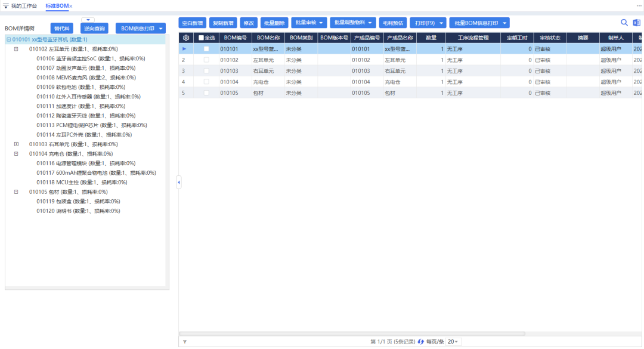Screen dimensions: 644x349
Task: Select tree item 010107 动圈发声单元
Action: coord(86,68)
